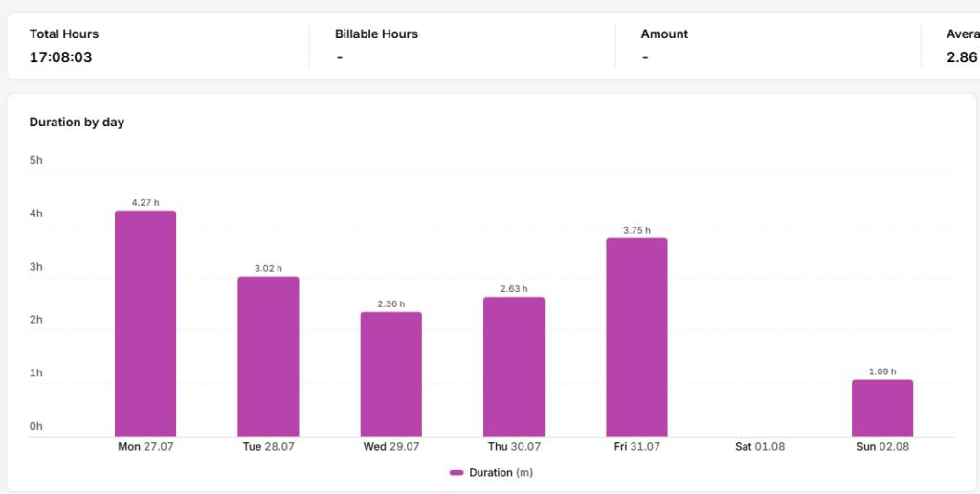Click the Mon 27.07 axis label

145,447
